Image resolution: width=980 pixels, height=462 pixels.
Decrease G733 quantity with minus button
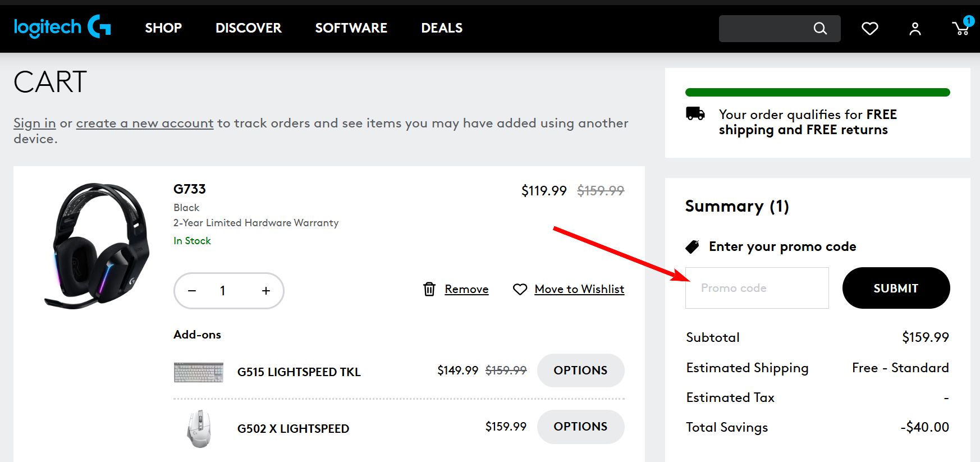(192, 291)
